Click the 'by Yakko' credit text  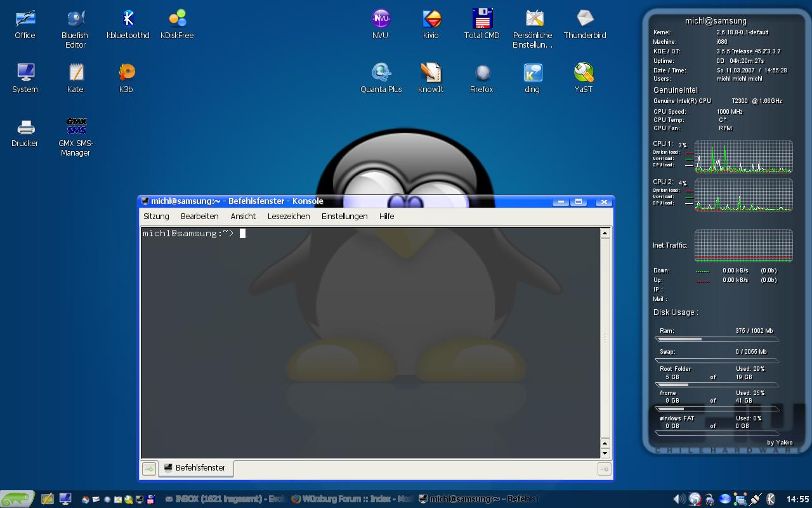tap(780, 443)
